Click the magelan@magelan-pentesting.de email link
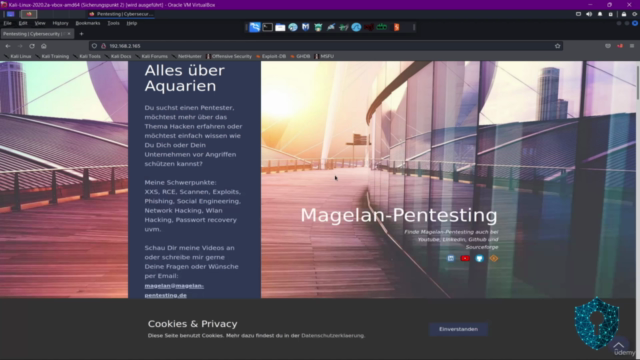 pos(174,290)
